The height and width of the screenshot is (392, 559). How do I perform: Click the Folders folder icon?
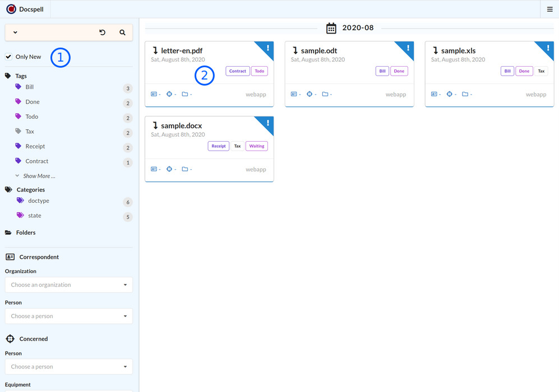(x=8, y=232)
